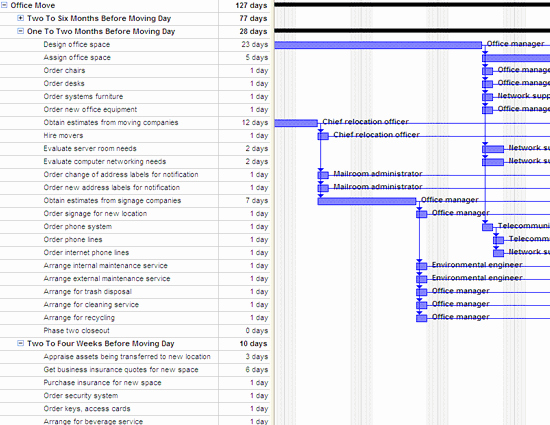This screenshot has height=425, width=550.
Task: Select Arrange external maintenance service task
Action: click(107, 278)
